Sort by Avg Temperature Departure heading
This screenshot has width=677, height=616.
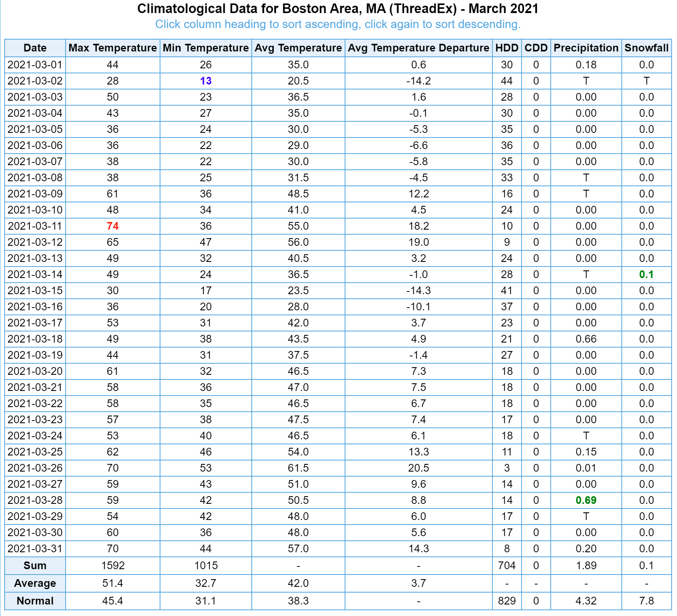[x=418, y=48]
